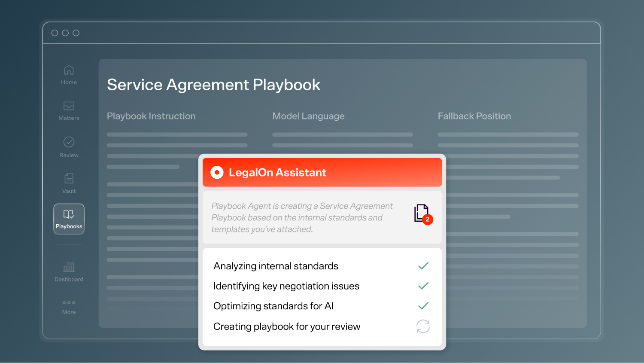Click the third window control circle

76,33
